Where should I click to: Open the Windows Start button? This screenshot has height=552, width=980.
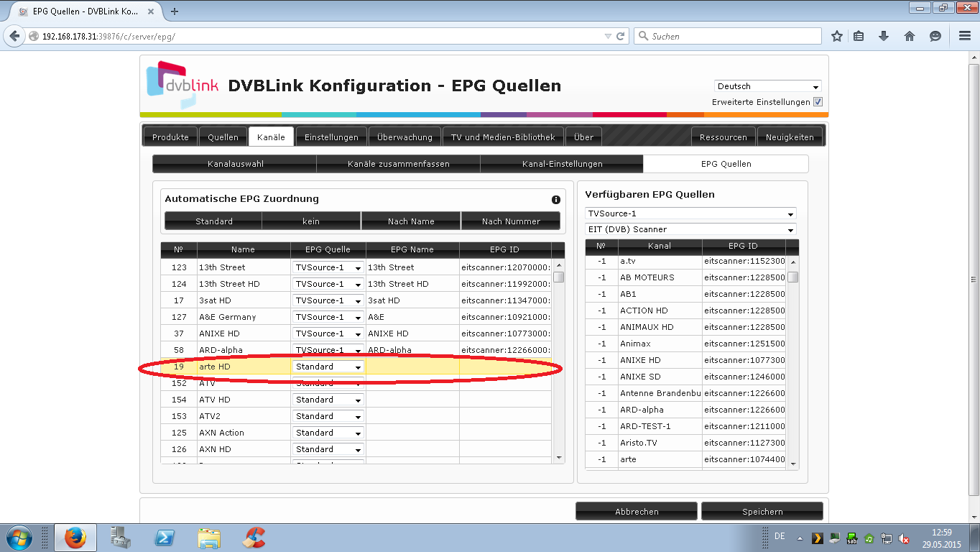(19, 538)
